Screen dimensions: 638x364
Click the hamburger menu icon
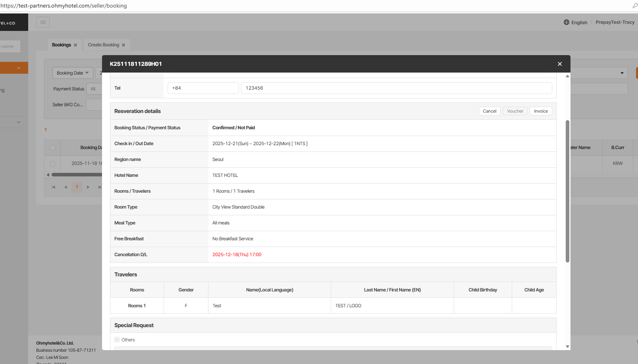(x=43, y=22)
